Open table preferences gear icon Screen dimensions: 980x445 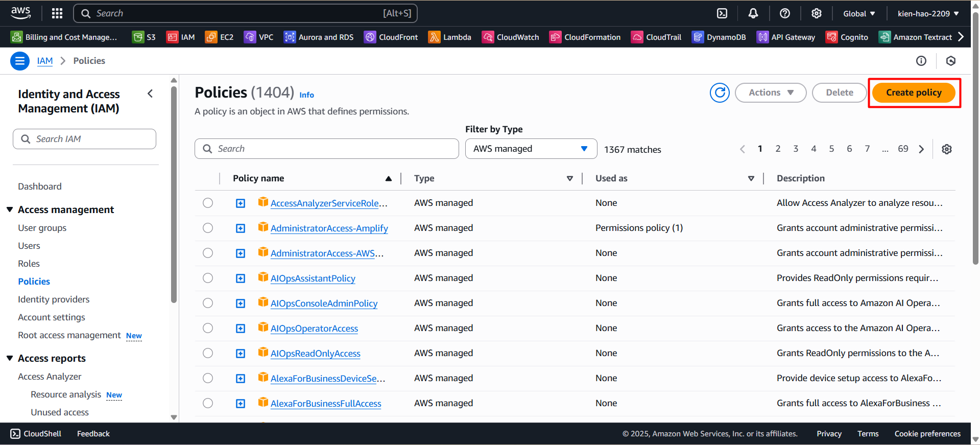[947, 149]
